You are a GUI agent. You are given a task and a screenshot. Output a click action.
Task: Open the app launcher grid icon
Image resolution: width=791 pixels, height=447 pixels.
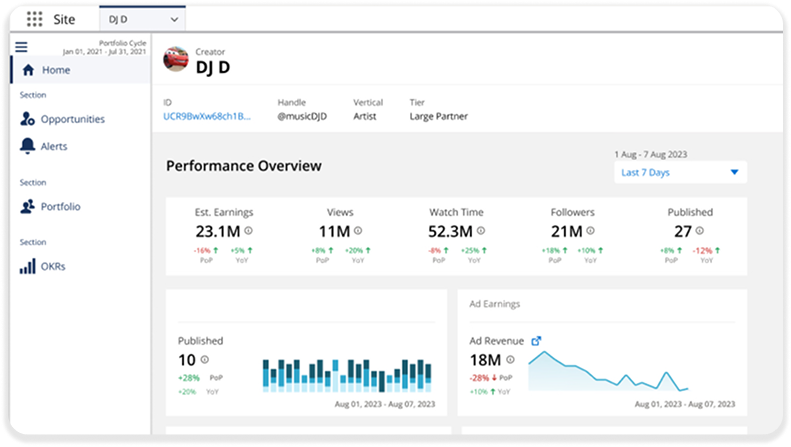click(35, 19)
